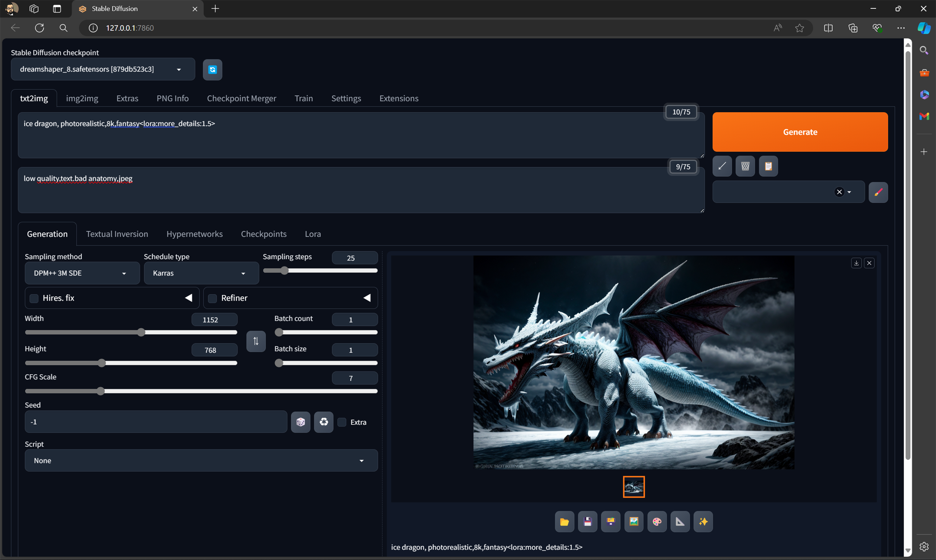Screen dimensions: 936x560
Task: Click the random seed dice icon
Action: pos(300,422)
